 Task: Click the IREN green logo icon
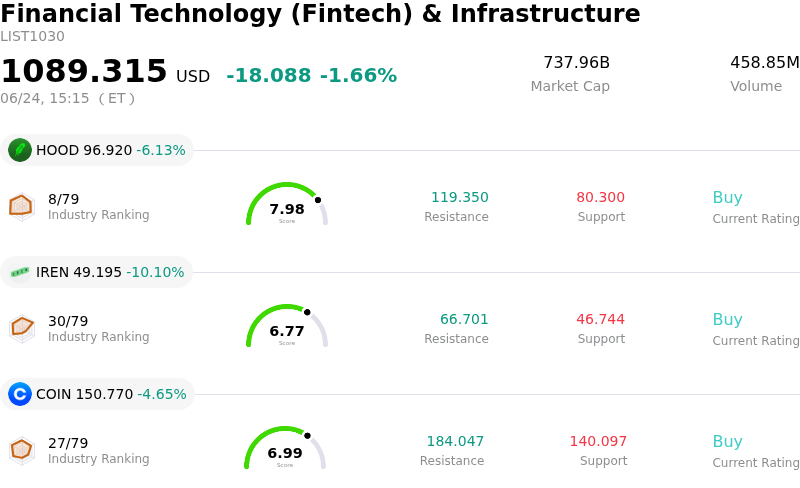pos(20,272)
